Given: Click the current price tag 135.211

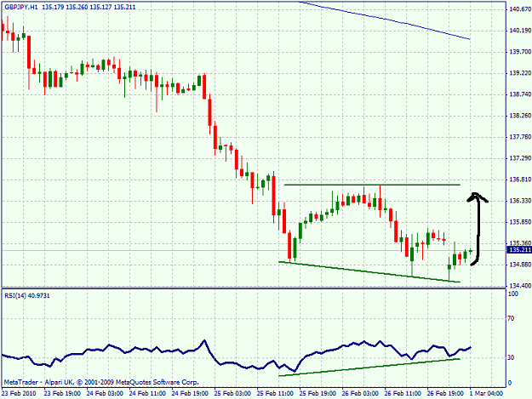Looking at the screenshot, I should tap(520, 250).
